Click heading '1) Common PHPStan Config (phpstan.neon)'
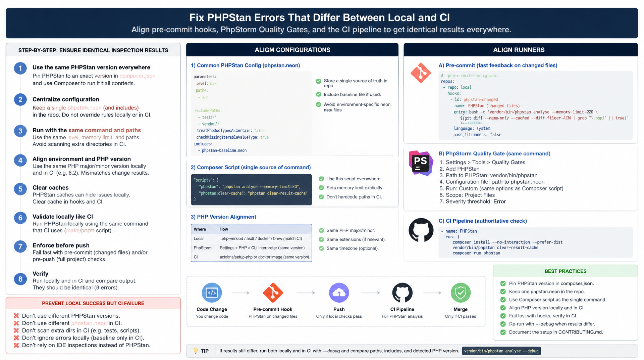 (245, 65)
